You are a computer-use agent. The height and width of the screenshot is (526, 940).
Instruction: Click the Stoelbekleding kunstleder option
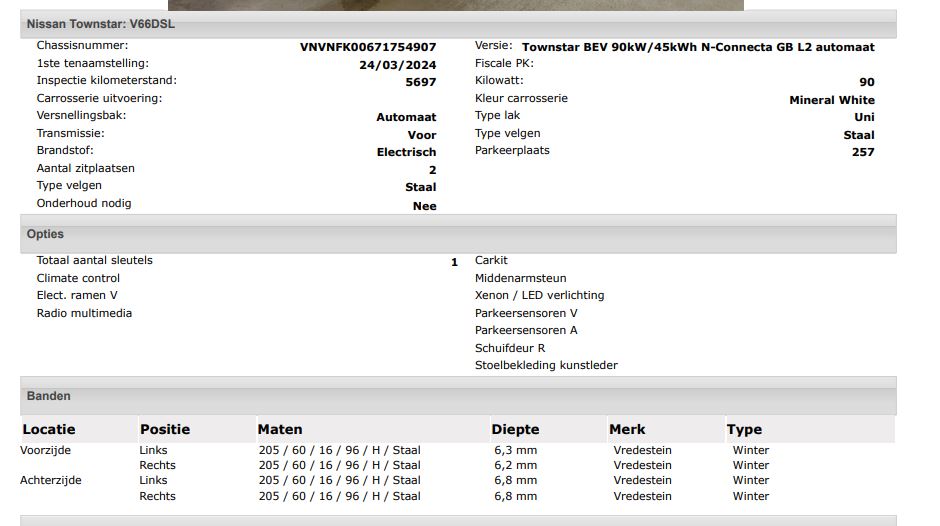546,365
